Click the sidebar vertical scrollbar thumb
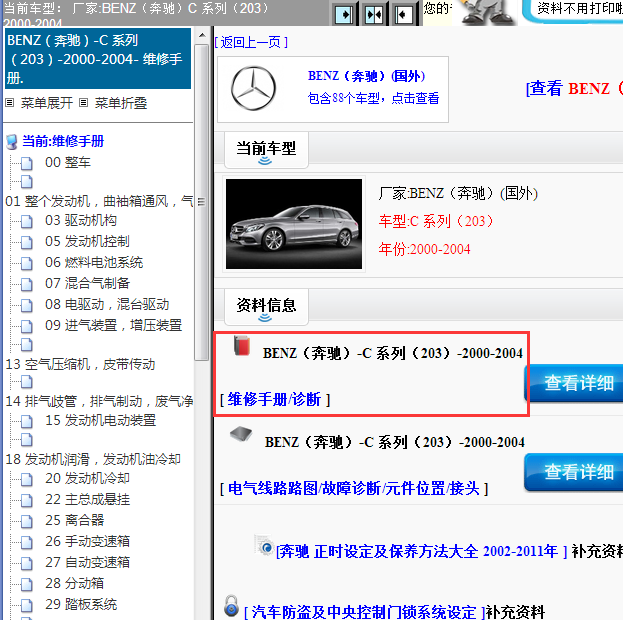Screen dimensions: 623x620 [202, 203]
